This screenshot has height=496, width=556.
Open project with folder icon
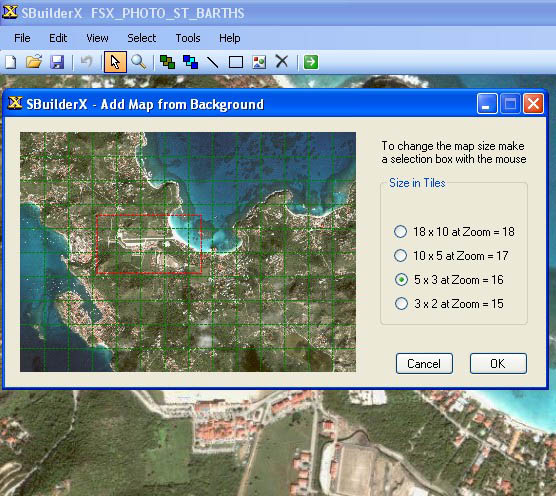[34, 62]
